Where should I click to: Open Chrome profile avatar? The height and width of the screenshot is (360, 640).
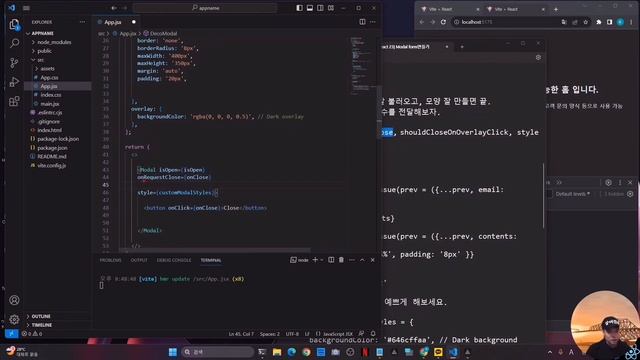point(620,22)
